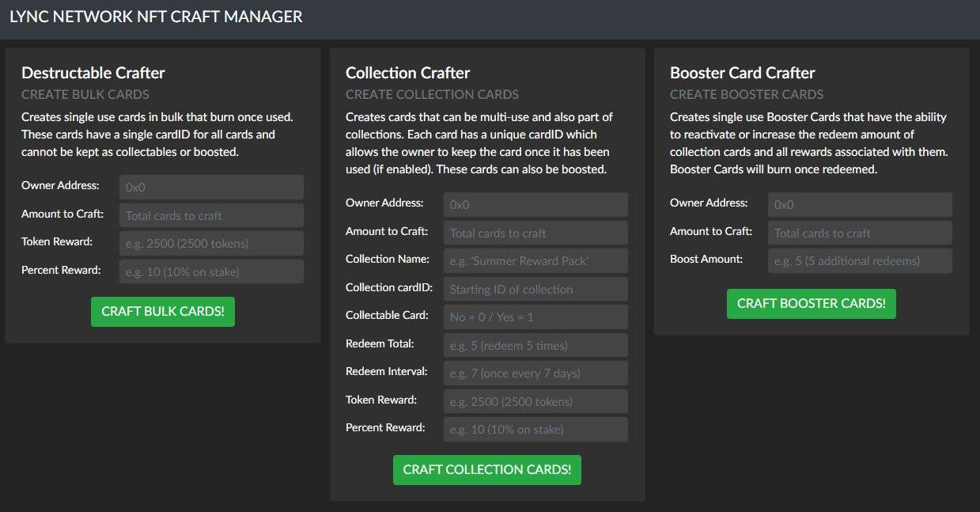This screenshot has height=512, width=980.
Task: Focus Destructable Crafter Percent Reward input
Action: click(x=211, y=271)
